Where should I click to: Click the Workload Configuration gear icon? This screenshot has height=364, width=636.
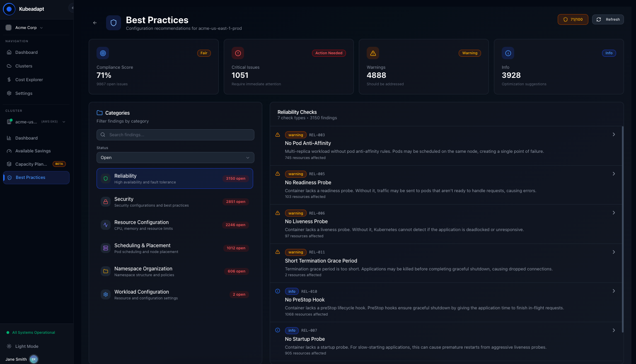106,294
